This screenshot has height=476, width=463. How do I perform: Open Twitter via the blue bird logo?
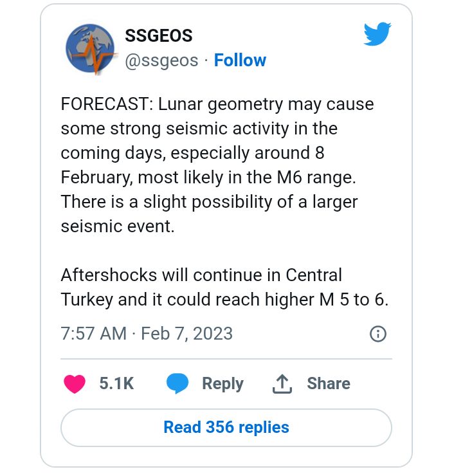click(x=377, y=33)
